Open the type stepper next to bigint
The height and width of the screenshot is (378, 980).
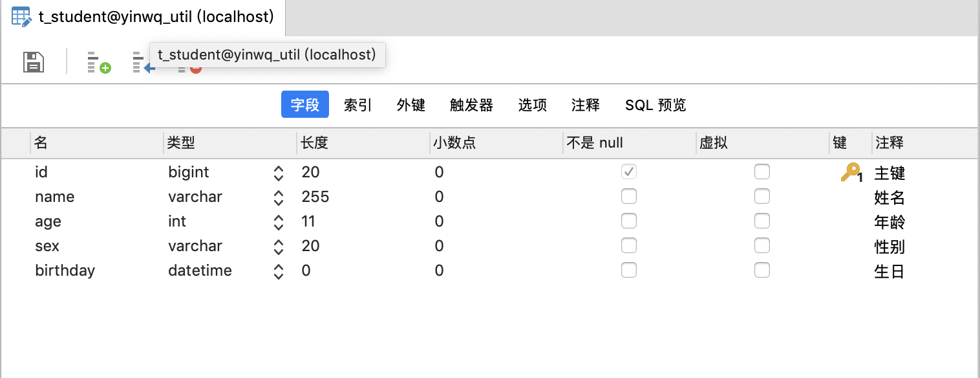coord(278,172)
